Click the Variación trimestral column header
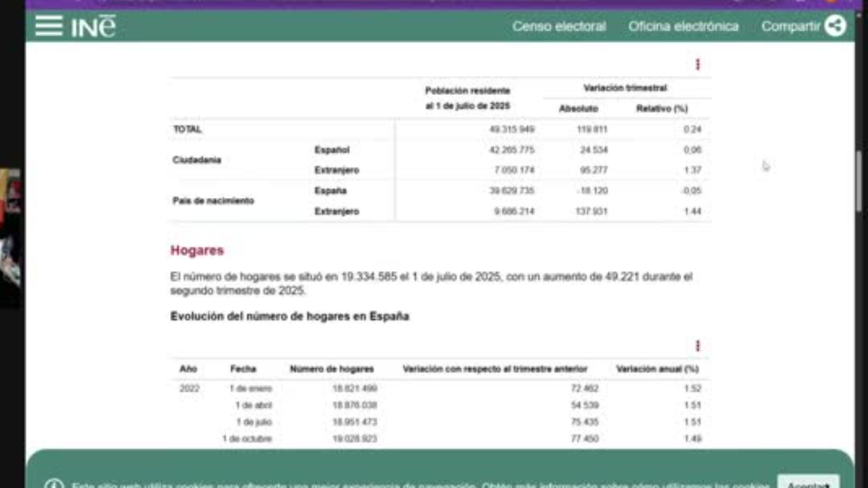The image size is (868, 488). coord(625,87)
